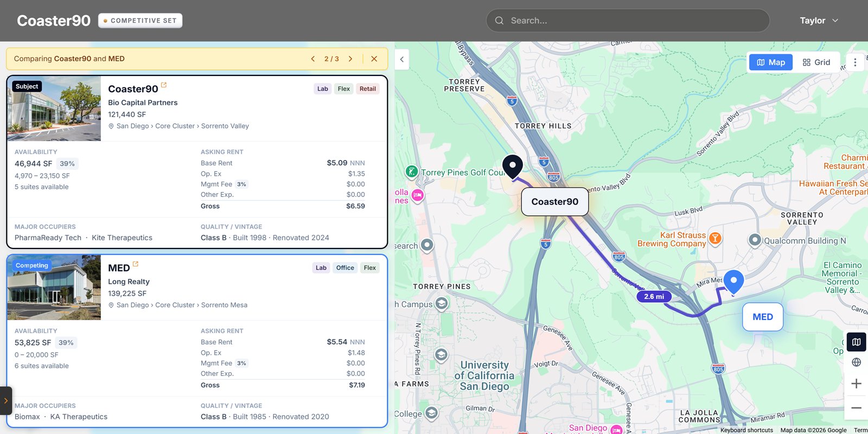Click the $5.09 base rent value
Viewport: 868px width, 434px height.
tap(337, 163)
